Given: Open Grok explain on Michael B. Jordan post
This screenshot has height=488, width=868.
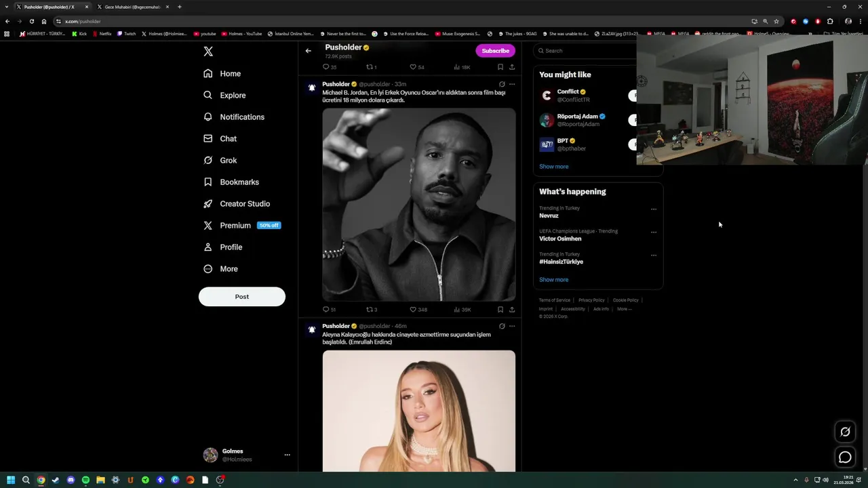Looking at the screenshot, I should (502, 84).
